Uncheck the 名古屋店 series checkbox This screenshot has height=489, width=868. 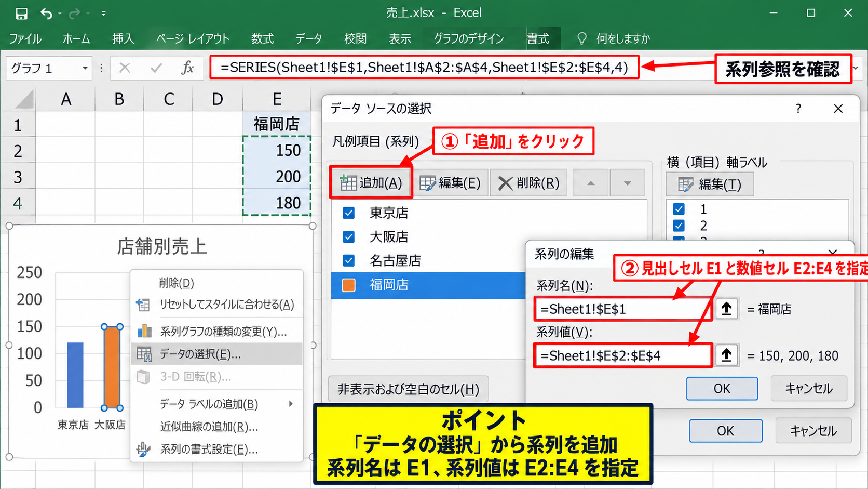tap(349, 261)
